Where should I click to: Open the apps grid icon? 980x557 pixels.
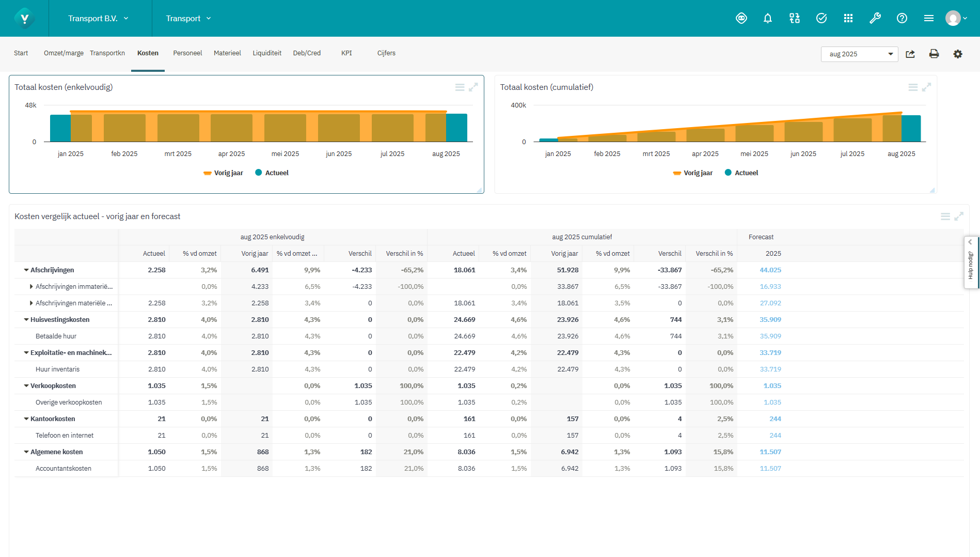[x=848, y=18]
